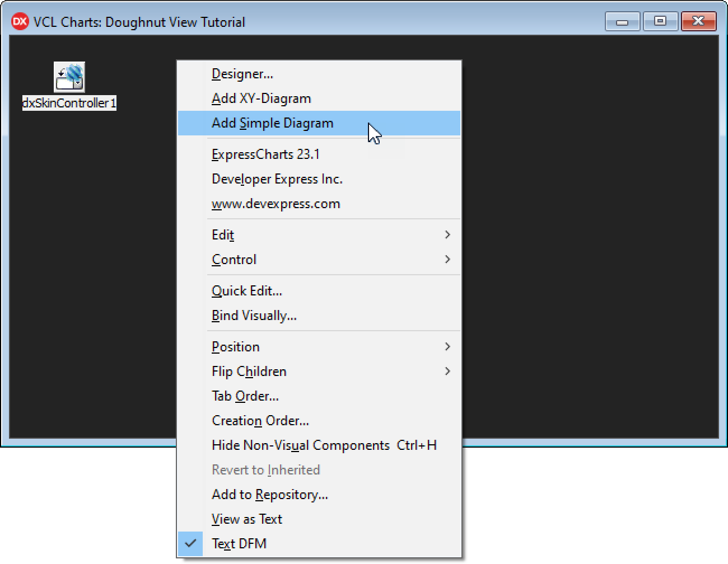Toggle the Text DFM checkmark option
Screen dimensions: 728x564
coord(239,543)
